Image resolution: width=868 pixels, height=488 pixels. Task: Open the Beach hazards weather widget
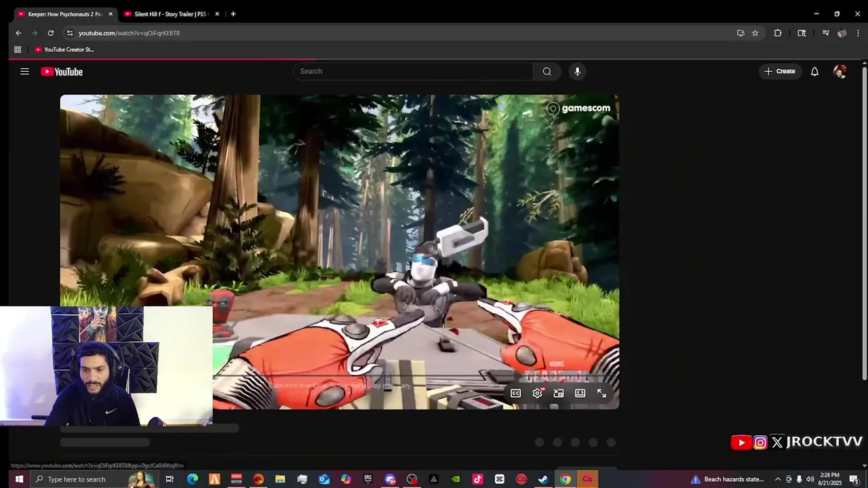(x=728, y=479)
